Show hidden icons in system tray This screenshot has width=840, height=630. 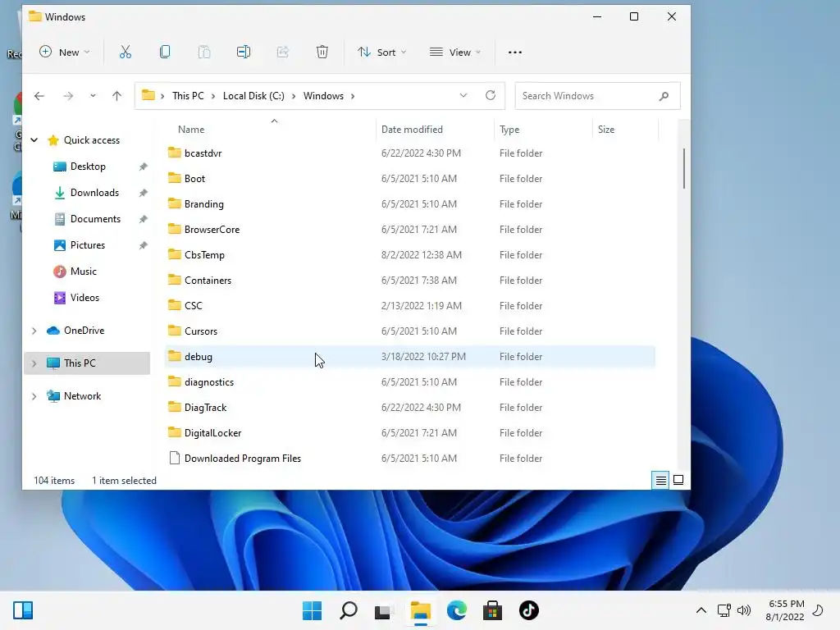[x=701, y=610]
